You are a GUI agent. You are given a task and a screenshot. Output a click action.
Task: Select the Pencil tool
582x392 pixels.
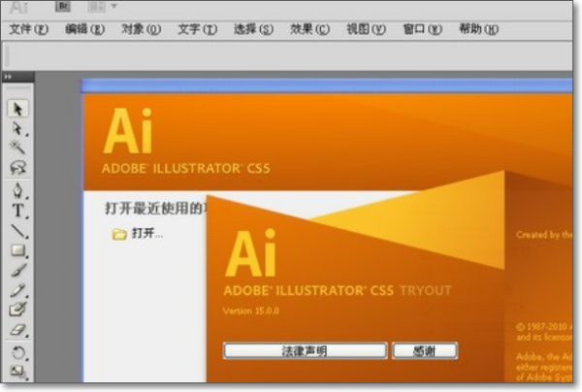pyautogui.click(x=17, y=290)
